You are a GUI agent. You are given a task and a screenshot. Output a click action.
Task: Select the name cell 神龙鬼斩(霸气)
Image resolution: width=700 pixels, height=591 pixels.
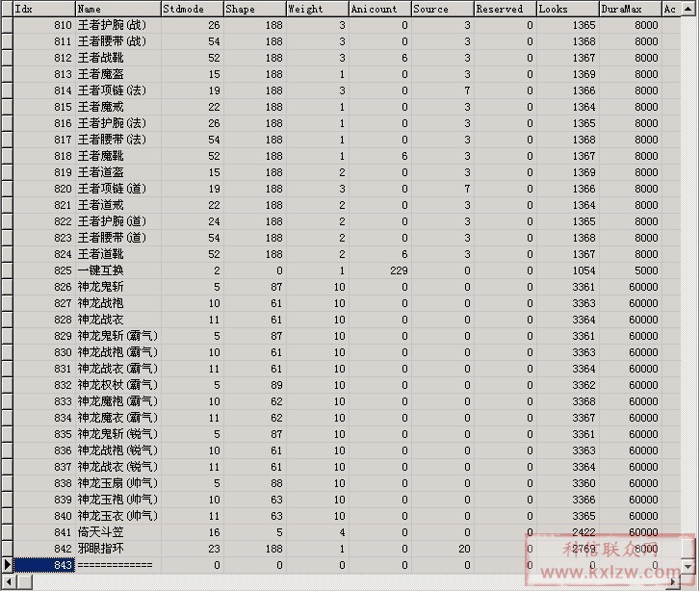click(x=117, y=336)
